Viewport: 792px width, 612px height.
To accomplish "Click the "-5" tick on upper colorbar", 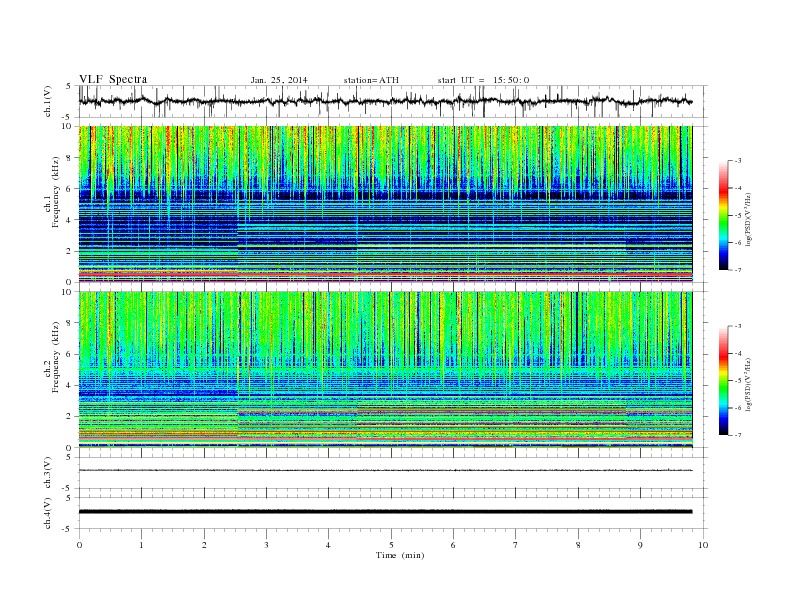I will pos(738,216).
